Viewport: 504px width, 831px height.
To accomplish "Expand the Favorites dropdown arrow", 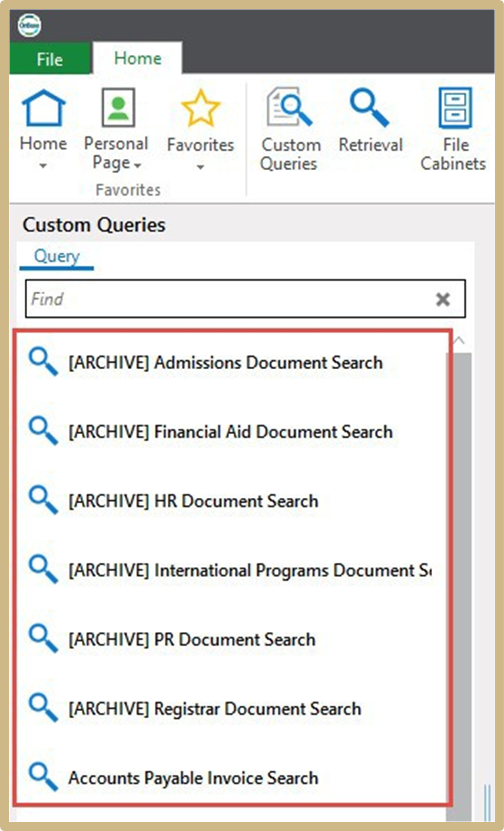I will 200,168.
